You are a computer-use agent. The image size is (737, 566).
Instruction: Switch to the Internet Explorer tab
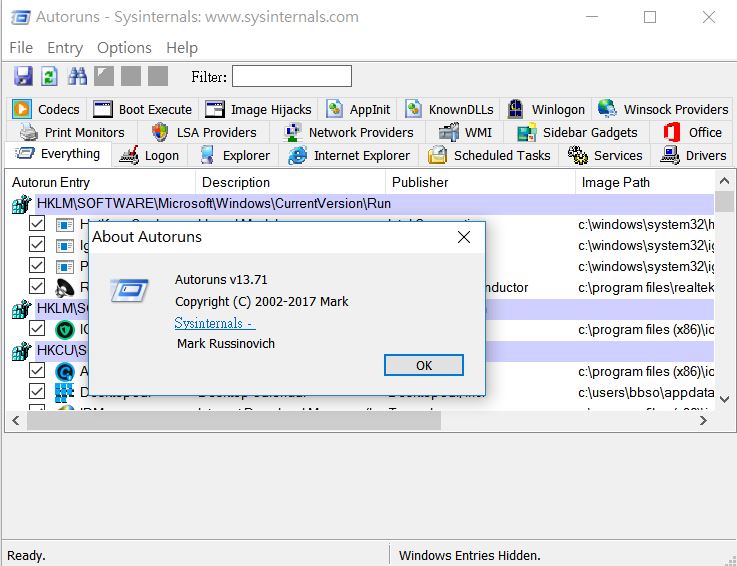[x=349, y=155]
